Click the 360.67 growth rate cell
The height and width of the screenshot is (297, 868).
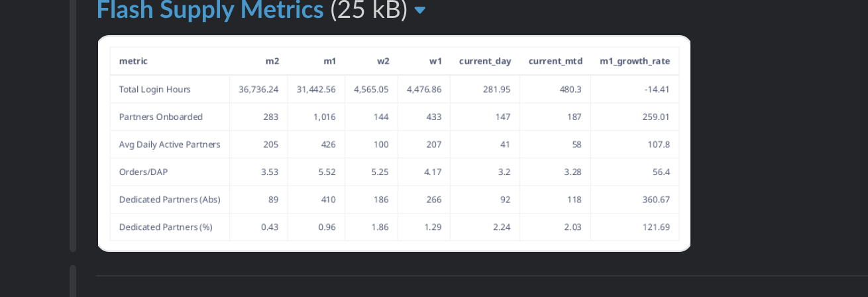(x=655, y=200)
